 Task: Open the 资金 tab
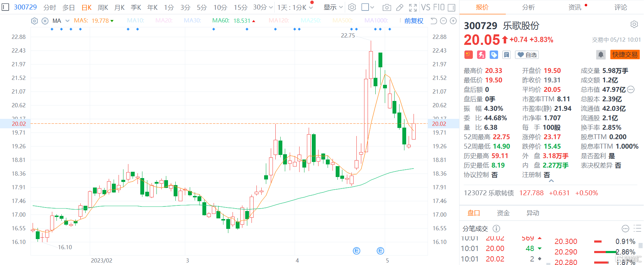point(503,213)
